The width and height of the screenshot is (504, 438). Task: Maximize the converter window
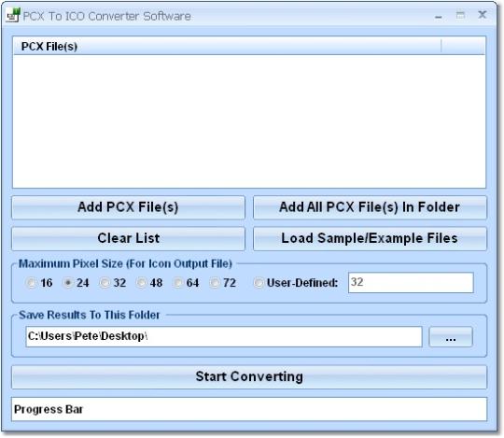coord(460,15)
